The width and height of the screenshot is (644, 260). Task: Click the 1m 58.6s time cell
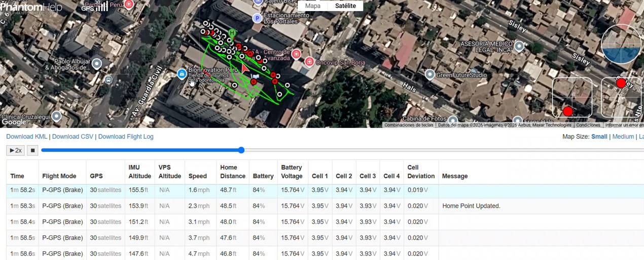point(23,253)
